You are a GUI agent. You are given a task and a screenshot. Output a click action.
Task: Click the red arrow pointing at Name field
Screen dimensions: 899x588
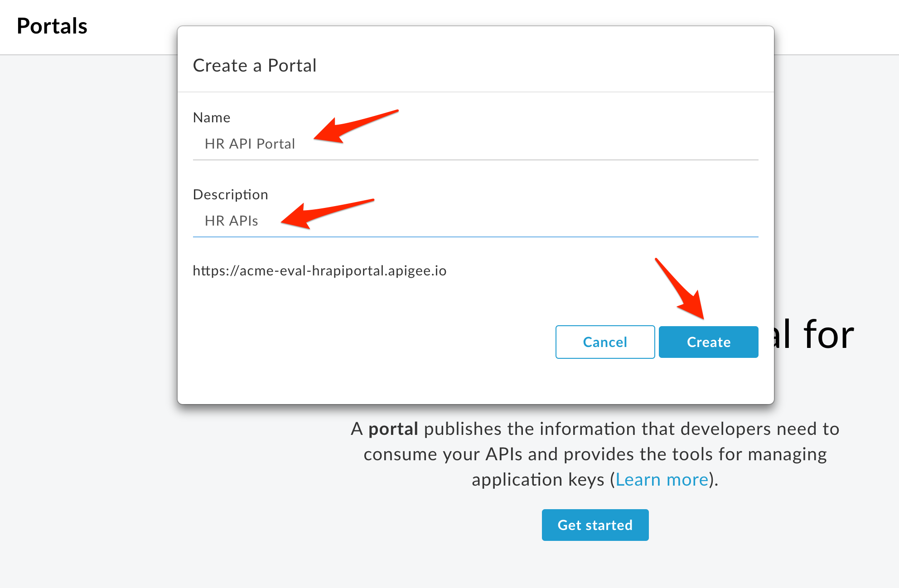356,126
